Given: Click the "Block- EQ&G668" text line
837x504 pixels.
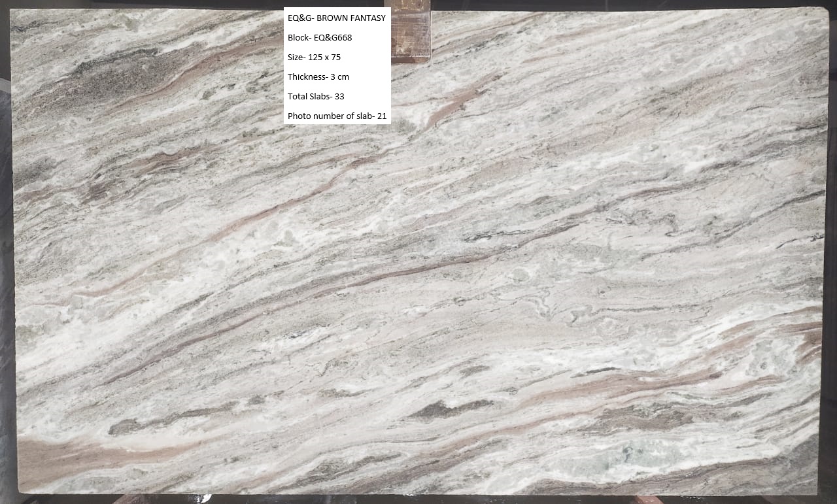Looking at the screenshot, I should [320, 38].
